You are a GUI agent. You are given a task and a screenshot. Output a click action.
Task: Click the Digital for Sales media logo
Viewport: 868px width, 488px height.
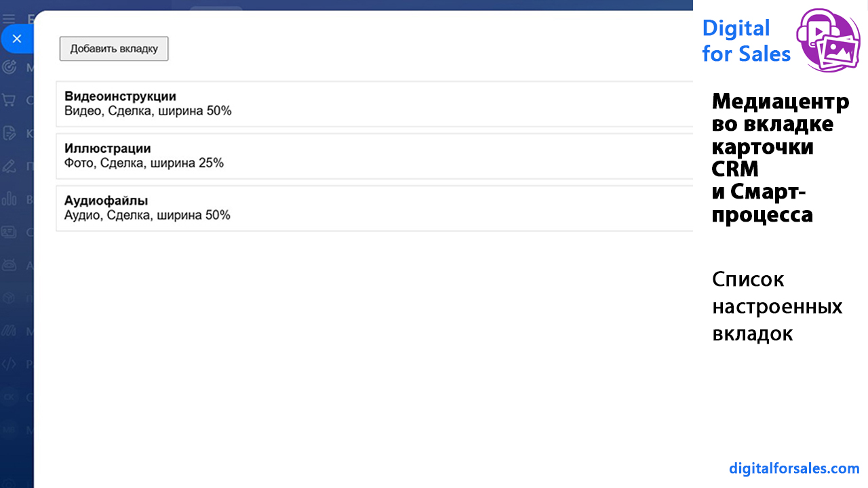click(829, 40)
